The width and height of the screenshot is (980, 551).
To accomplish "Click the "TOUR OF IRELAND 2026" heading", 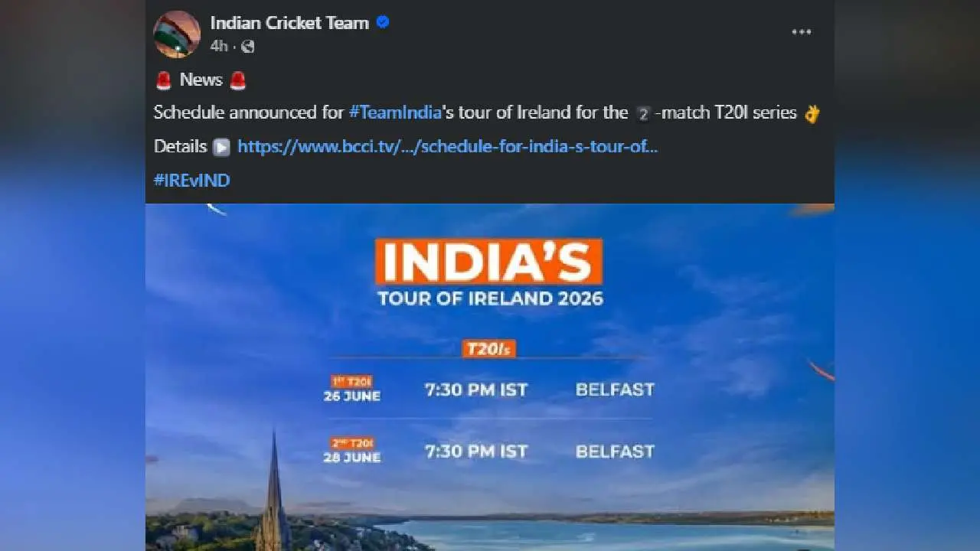I will (490, 298).
